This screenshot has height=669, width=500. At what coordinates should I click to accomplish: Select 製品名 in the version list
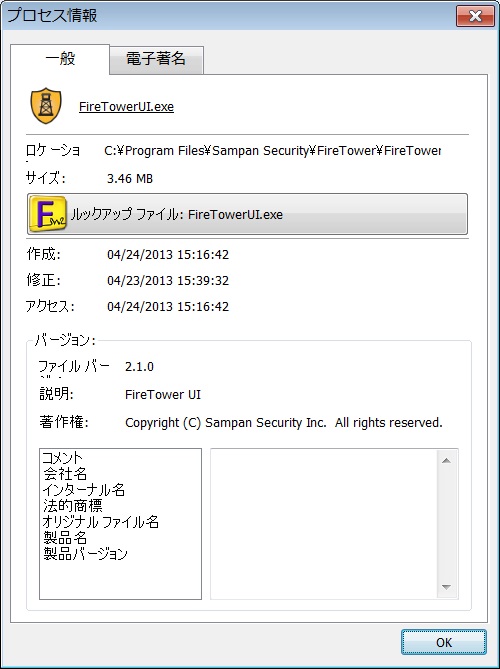click(65, 538)
